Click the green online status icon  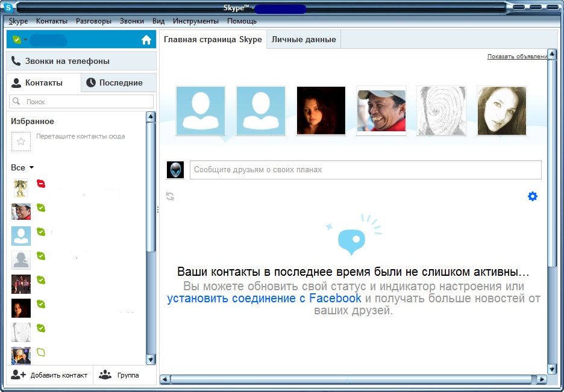click(16, 40)
